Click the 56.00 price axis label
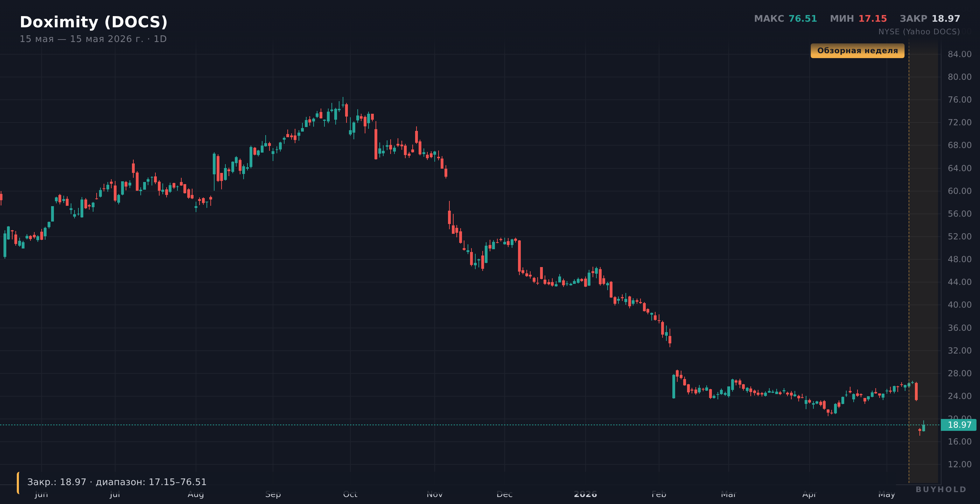The height and width of the screenshot is (504, 980). [x=959, y=214]
